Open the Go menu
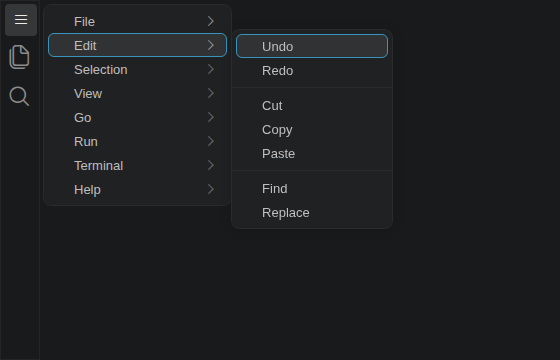This screenshot has width=560, height=360. click(x=138, y=117)
